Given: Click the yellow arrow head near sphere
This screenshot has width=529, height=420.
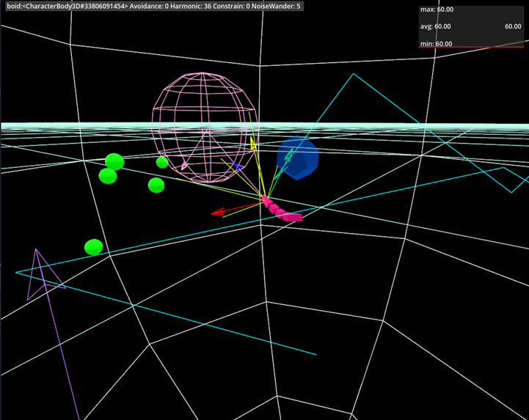Looking at the screenshot, I should pos(253,144).
